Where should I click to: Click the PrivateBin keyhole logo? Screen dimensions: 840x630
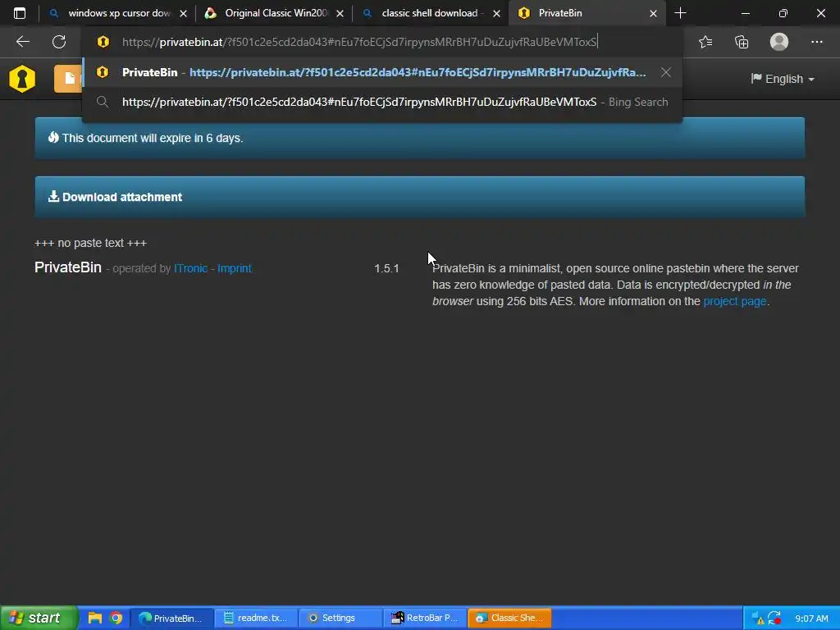(22, 79)
